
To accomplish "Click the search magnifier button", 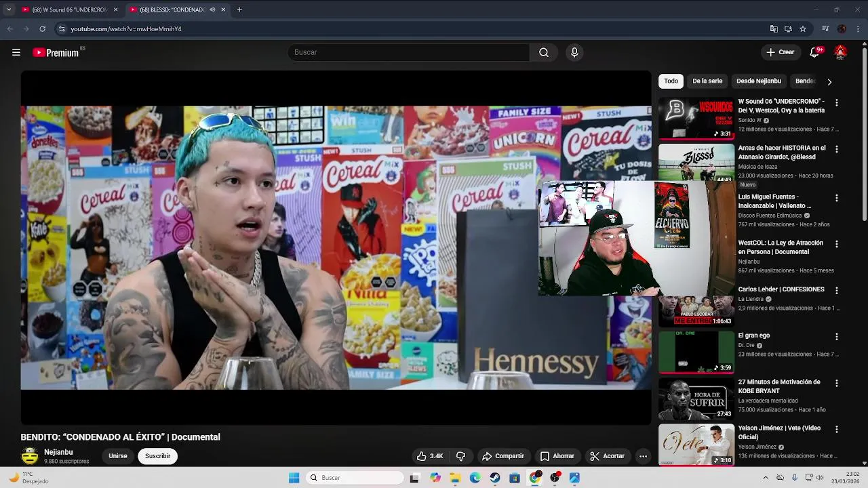I will click(x=544, y=52).
